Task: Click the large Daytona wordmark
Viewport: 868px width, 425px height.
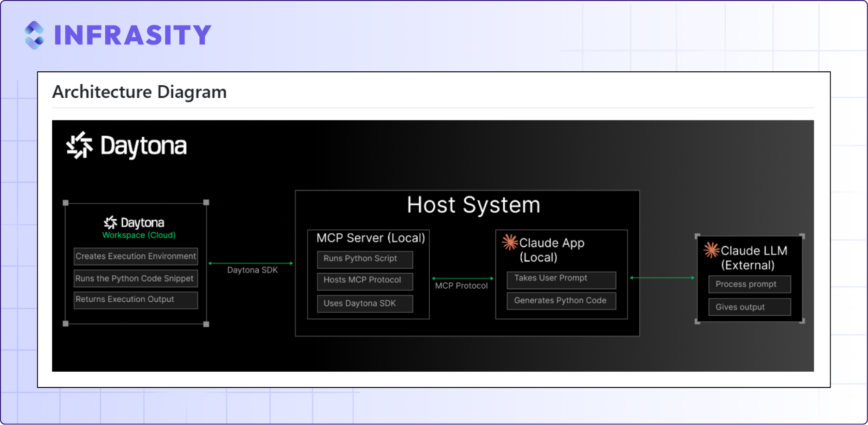Action: (144, 146)
